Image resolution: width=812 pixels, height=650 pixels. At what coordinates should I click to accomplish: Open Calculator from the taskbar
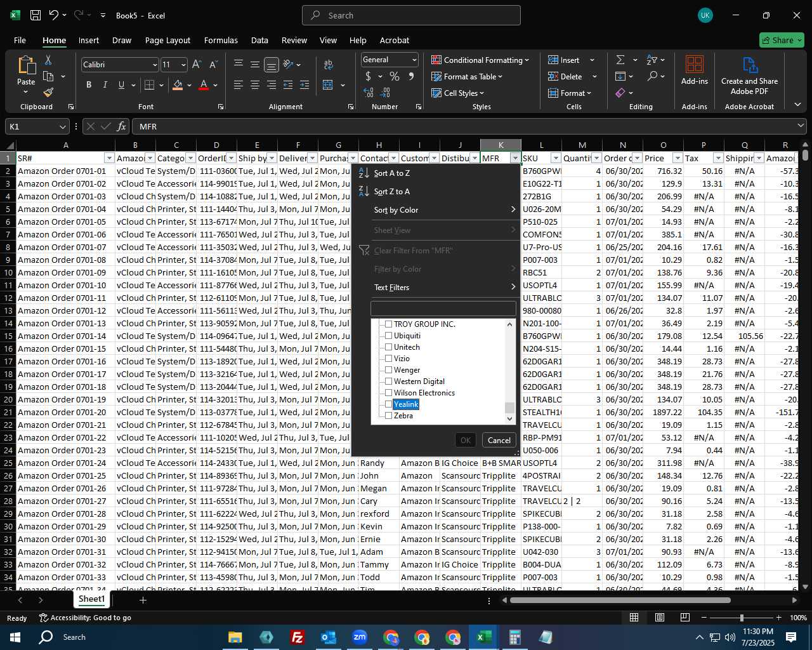tap(514, 637)
